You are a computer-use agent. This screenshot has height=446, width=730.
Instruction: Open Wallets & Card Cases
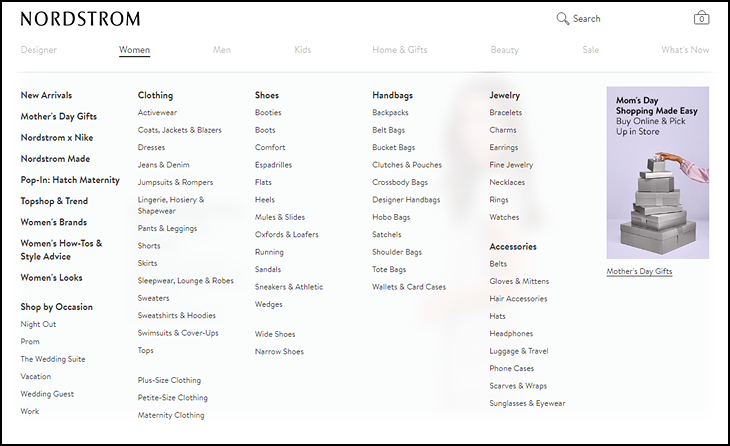409,287
